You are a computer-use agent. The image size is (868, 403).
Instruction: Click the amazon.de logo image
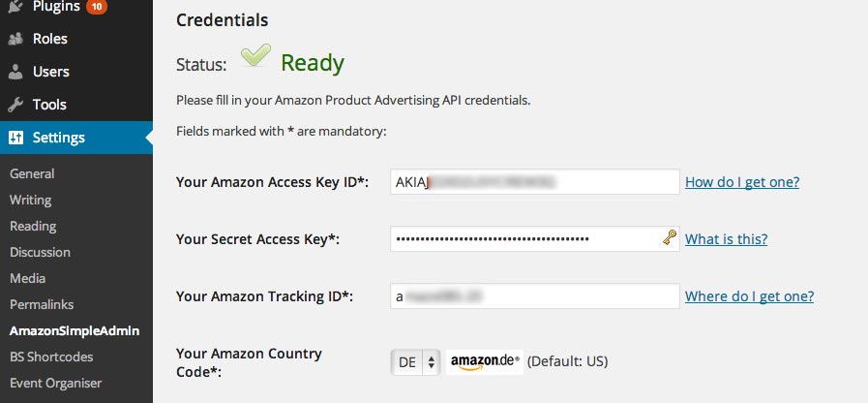(485, 362)
